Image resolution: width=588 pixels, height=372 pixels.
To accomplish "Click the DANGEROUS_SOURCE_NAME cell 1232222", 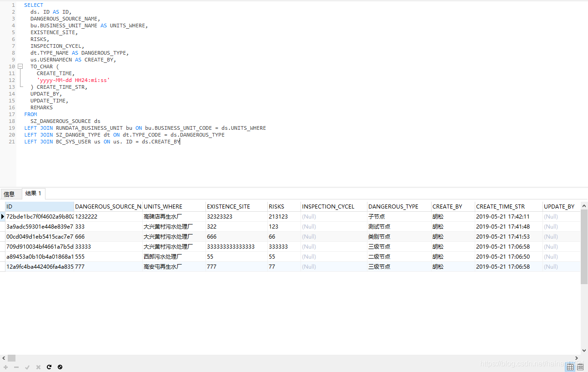I will pos(108,216).
